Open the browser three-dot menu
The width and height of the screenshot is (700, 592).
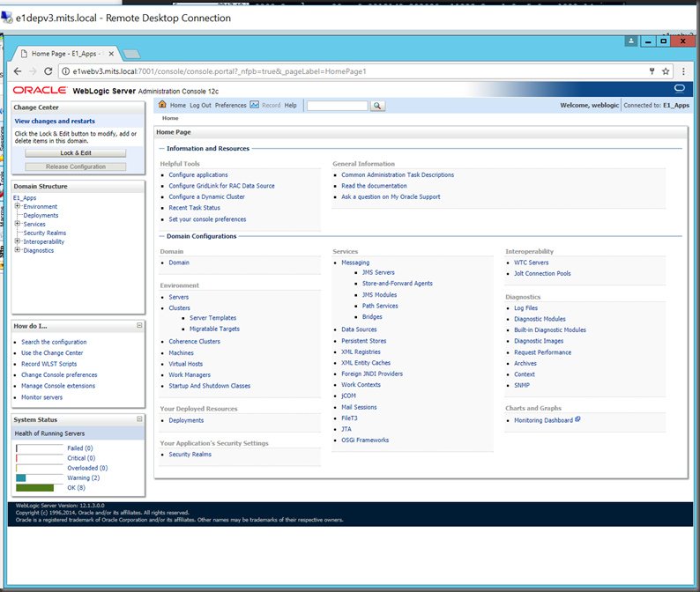[683, 71]
